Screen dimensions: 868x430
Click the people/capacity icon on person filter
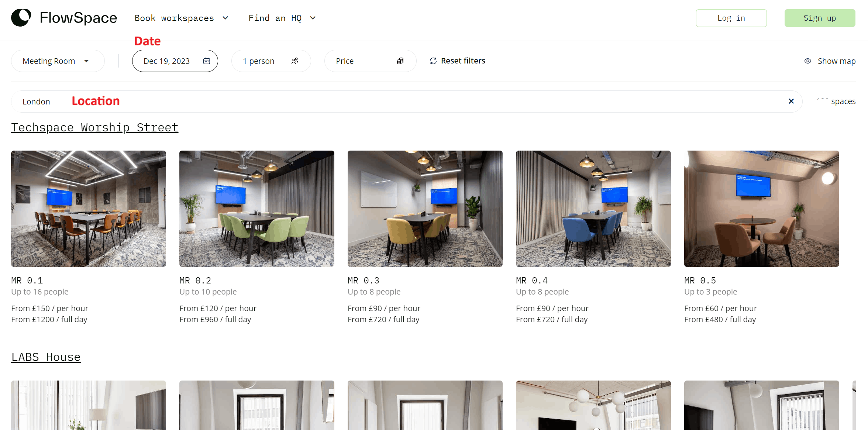(x=296, y=61)
